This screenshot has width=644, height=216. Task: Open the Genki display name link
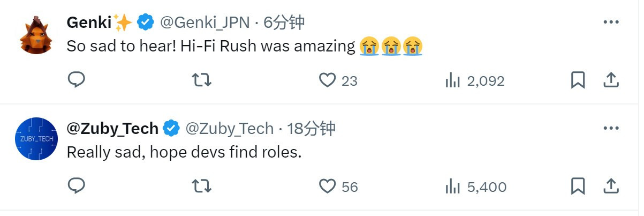89,22
